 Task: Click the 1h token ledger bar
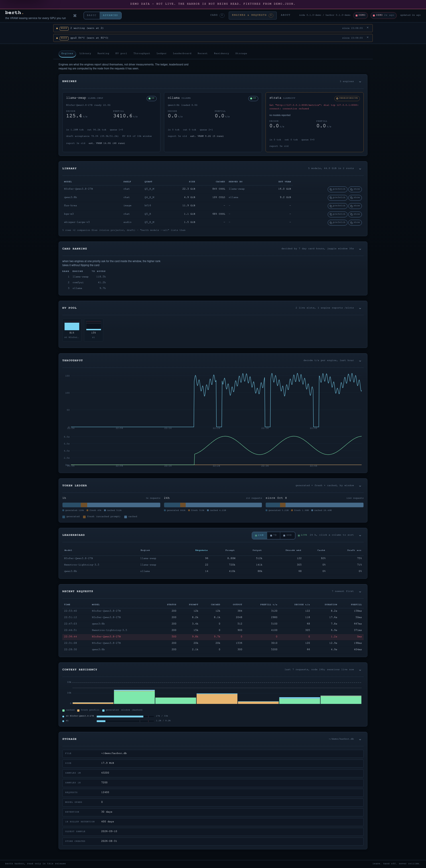click(111, 505)
